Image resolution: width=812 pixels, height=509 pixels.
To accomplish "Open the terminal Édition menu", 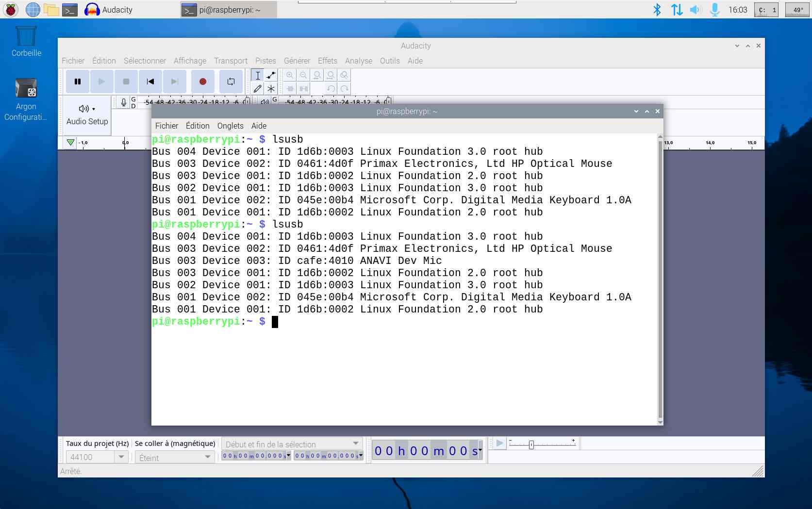I will 198,126.
